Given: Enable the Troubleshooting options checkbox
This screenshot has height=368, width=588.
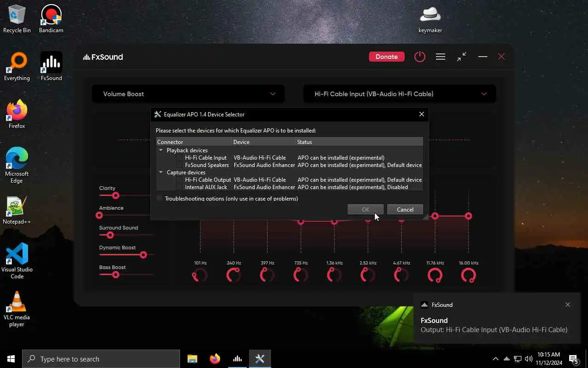Looking at the screenshot, I should coord(159,198).
